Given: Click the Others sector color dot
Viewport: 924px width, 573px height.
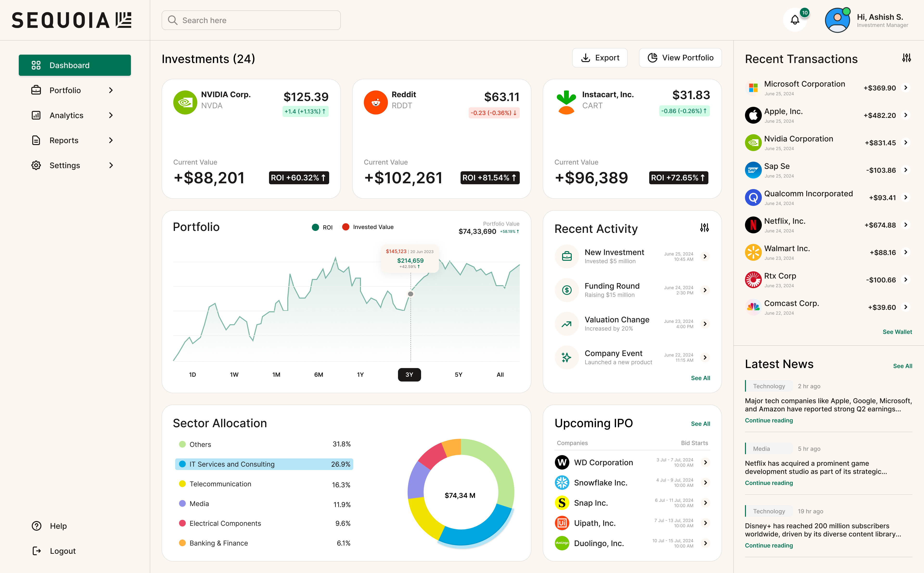Looking at the screenshot, I should click(182, 444).
